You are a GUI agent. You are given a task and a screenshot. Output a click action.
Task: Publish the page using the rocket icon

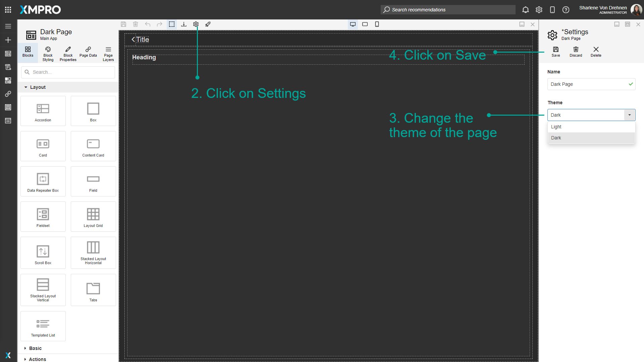point(208,24)
